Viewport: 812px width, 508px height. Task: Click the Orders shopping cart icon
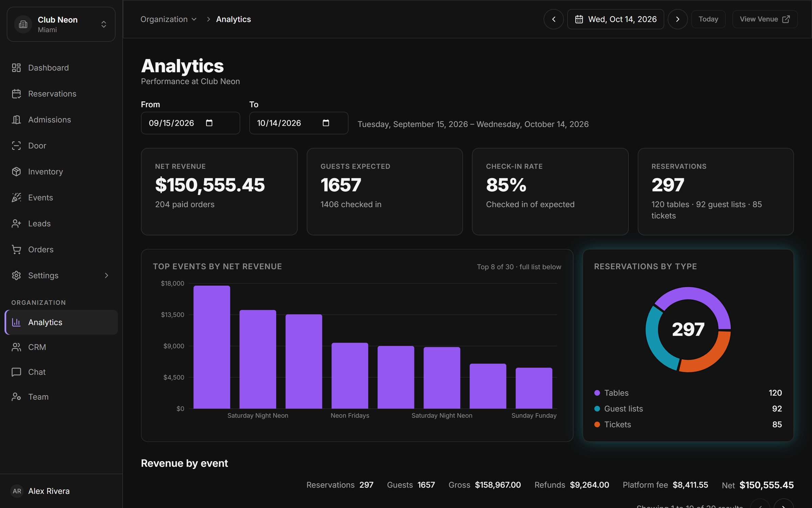pyautogui.click(x=16, y=250)
